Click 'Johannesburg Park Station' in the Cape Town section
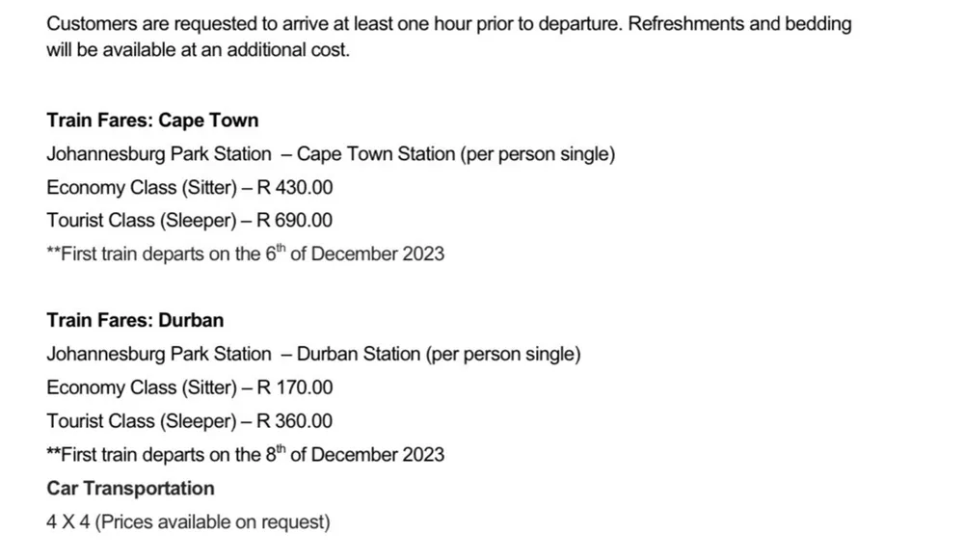The height and width of the screenshot is (560, 964). click(x=159, y=153)
